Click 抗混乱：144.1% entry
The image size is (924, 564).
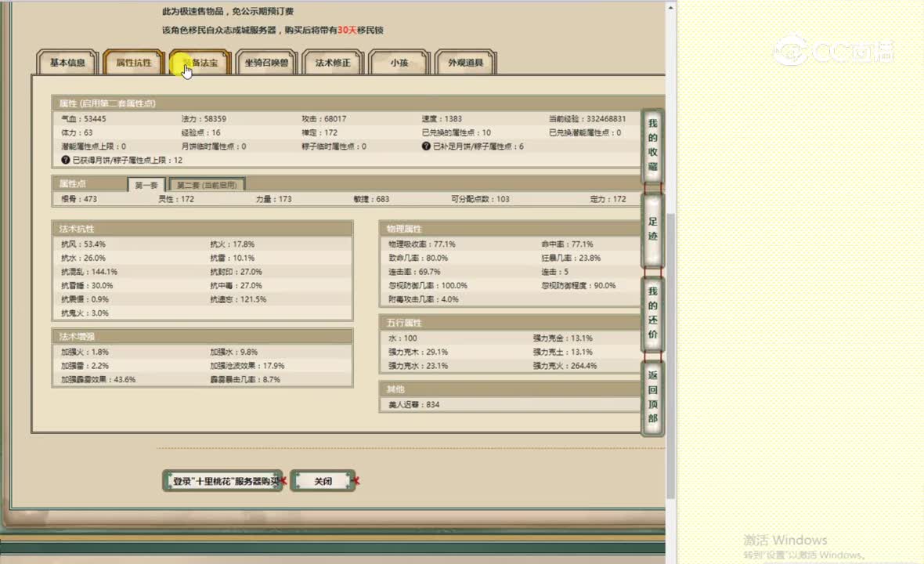pyautogui.click(x=89, y=272)
